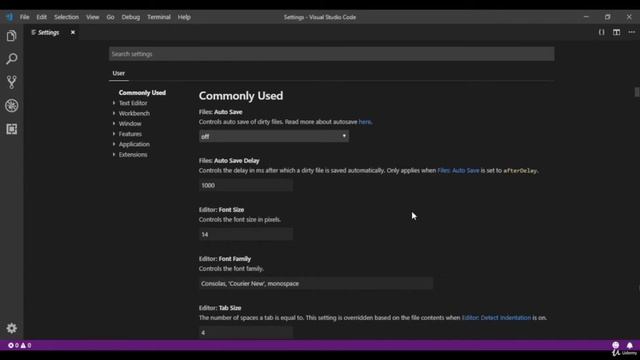This screenshot has width=640, height=360.
Task: Split the editor to the right
Action: [x=616, y=32]
